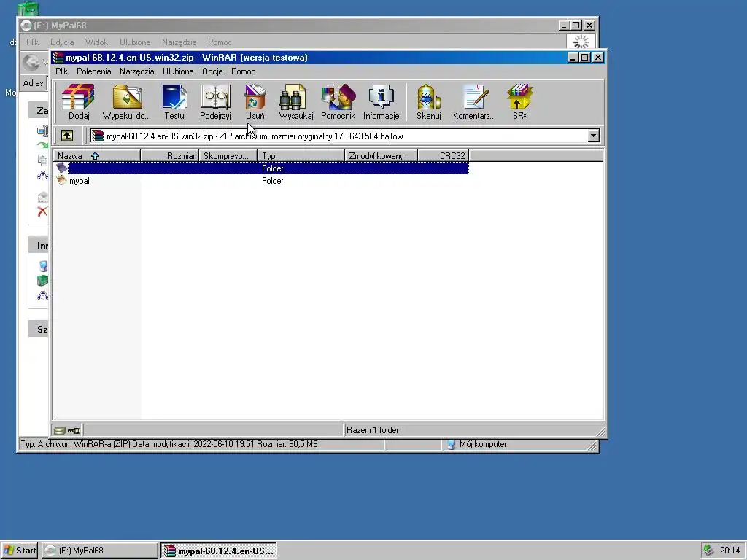Click the Dodaj (add) toolbar icon
The width and height of the screenshot is (747, 560).
click(79, 101)
